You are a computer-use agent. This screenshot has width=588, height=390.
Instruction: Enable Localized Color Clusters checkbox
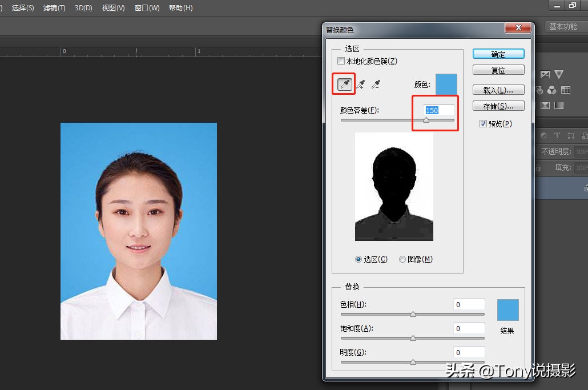pyautogui.click(x=341, y=61)
